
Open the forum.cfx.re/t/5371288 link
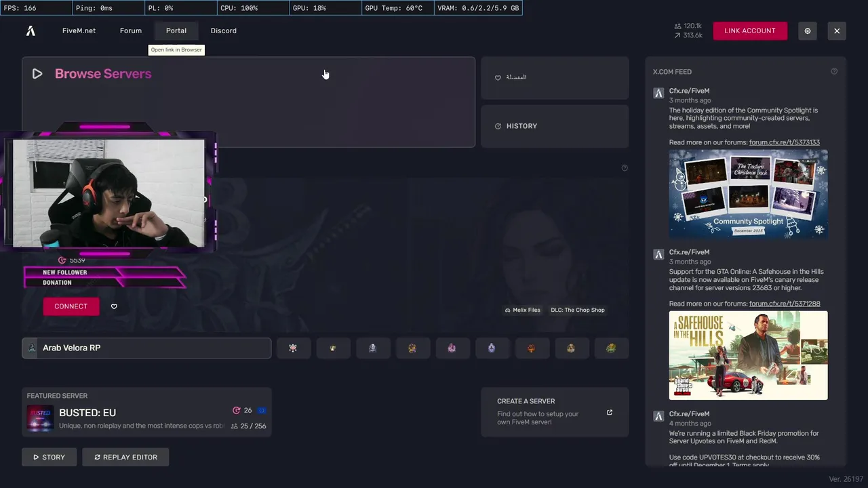(785, 304)
